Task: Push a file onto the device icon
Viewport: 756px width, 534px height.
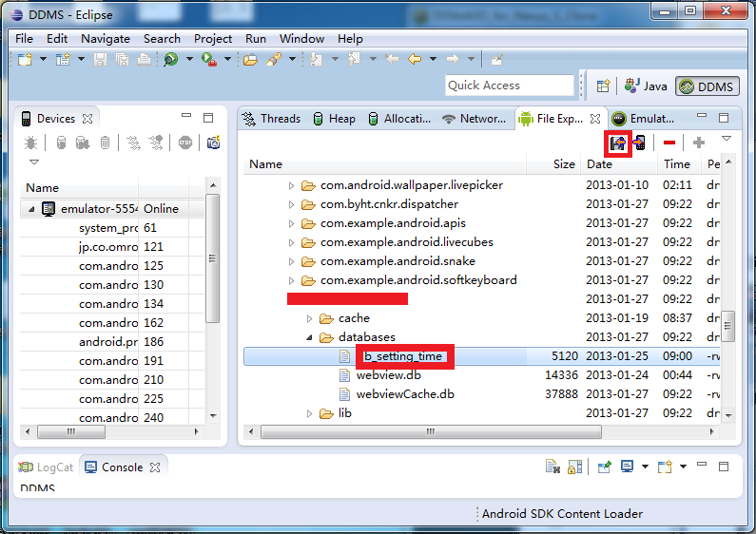Action: [x=639, y=143]
